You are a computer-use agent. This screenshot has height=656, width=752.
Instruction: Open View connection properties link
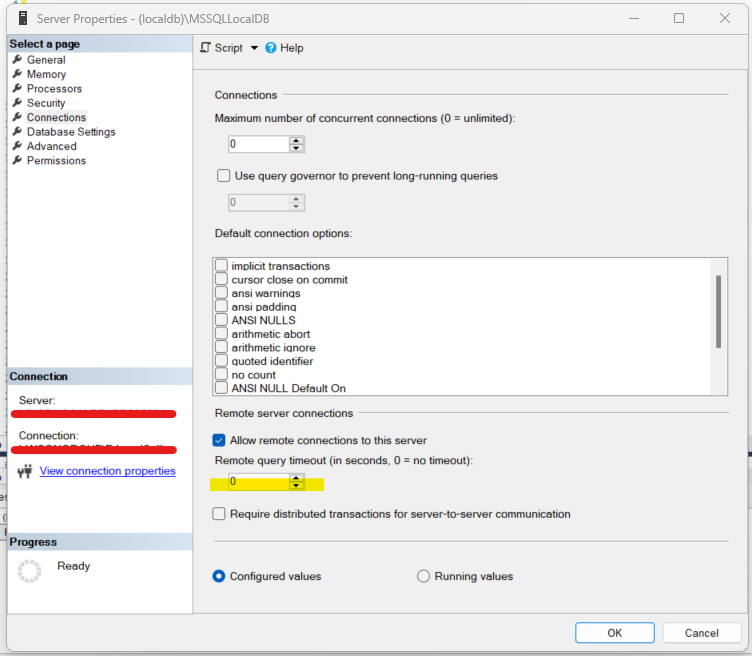click(107, 471)
